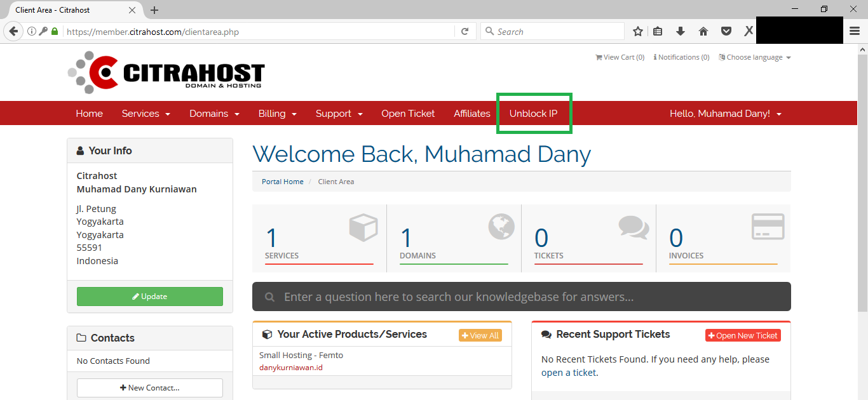Show site information icon in address bar
This screenshot has width=868, height=400.
pyautogui.click(x=32, y=31)
